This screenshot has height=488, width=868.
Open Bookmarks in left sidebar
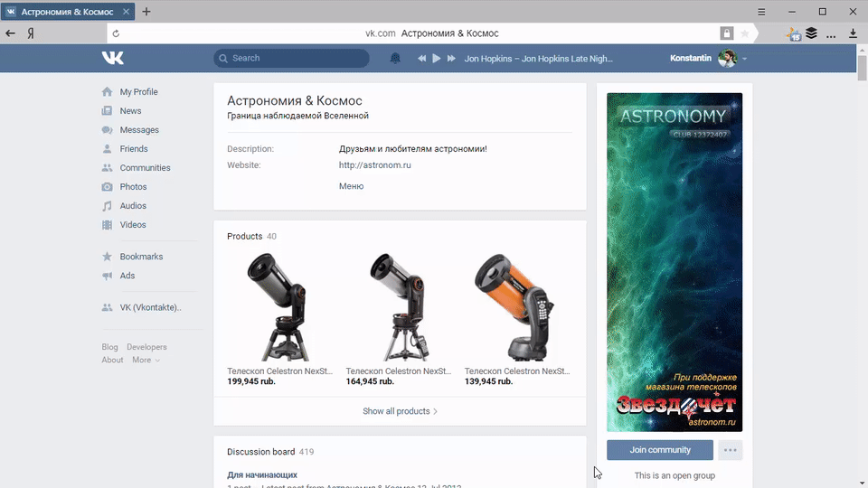click(x=141, y=257)
